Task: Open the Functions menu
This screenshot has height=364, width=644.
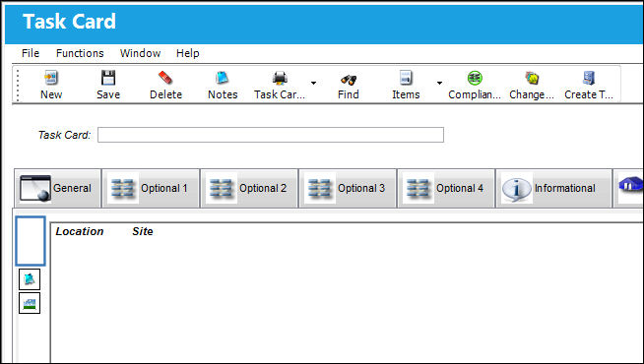Action: [x=80, y=53]
